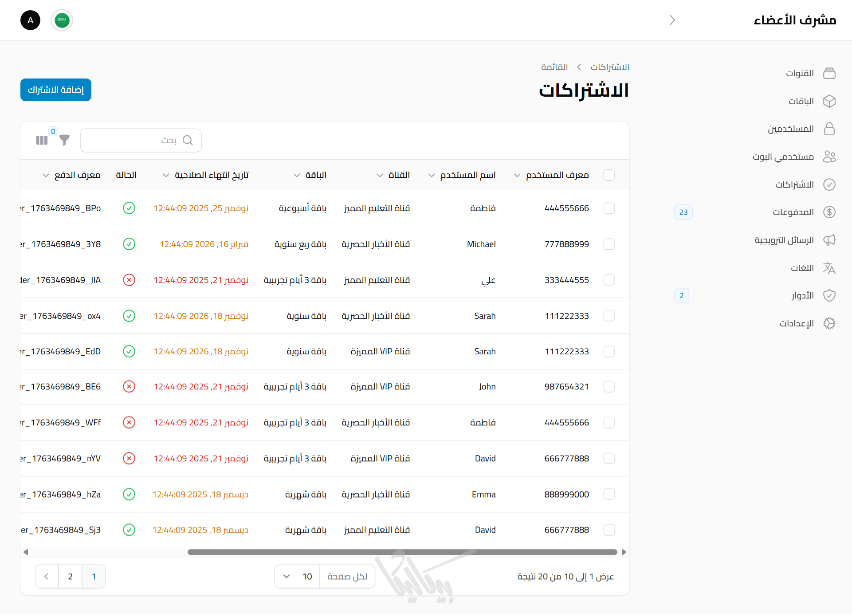Screen dimensions: 852x616
Task: Select all rows with header checkbox
Action: [609, 175]
